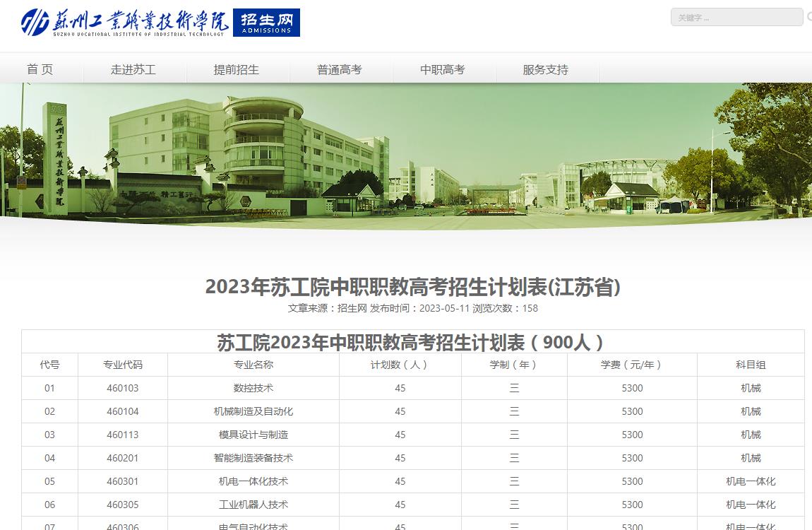812x530 pixels.
Task: Click the 工业机器人技术 major cell
Action: [x=253, y=505]
